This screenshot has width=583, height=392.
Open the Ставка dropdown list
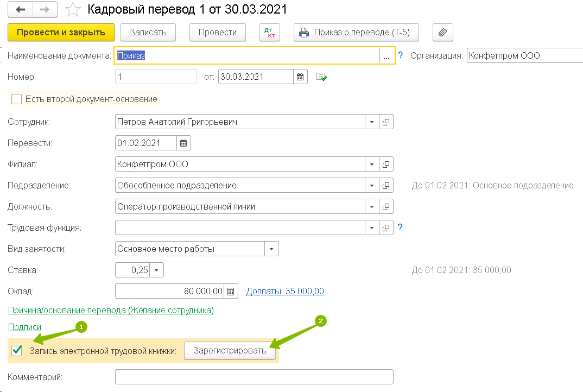coord(156,270)
